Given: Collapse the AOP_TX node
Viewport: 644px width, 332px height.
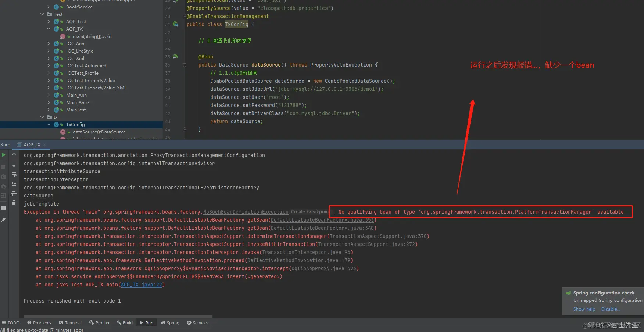Looking at the screenshot, I should pyautogui.click(x=49, y=29).
